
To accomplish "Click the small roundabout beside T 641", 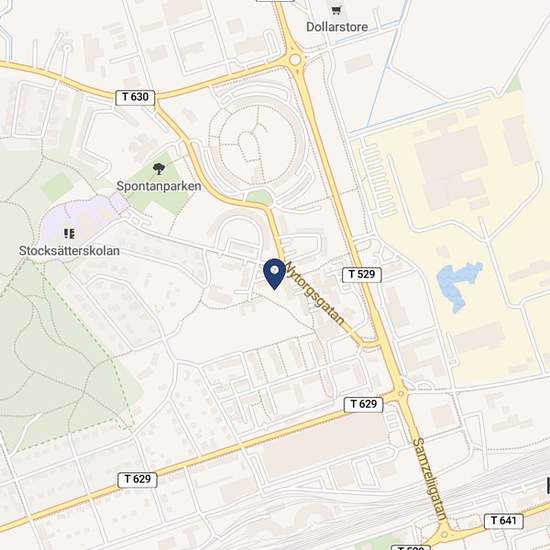I will pos(444,535).
